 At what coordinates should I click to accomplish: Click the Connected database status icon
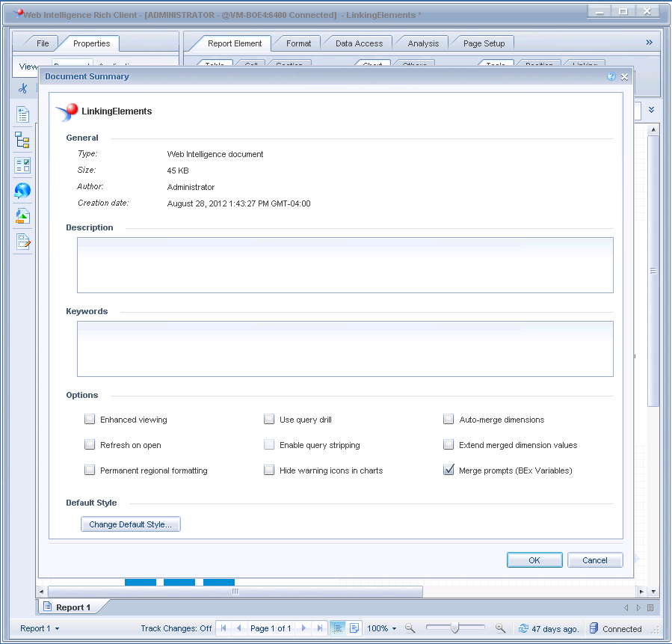[594, 628]
